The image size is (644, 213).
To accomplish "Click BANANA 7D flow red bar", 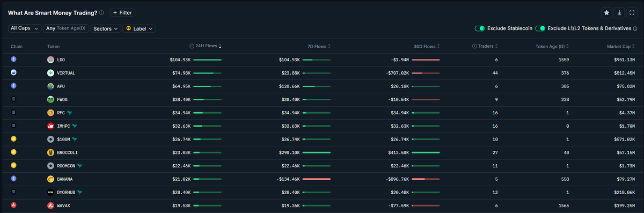I will coord(317,179).
